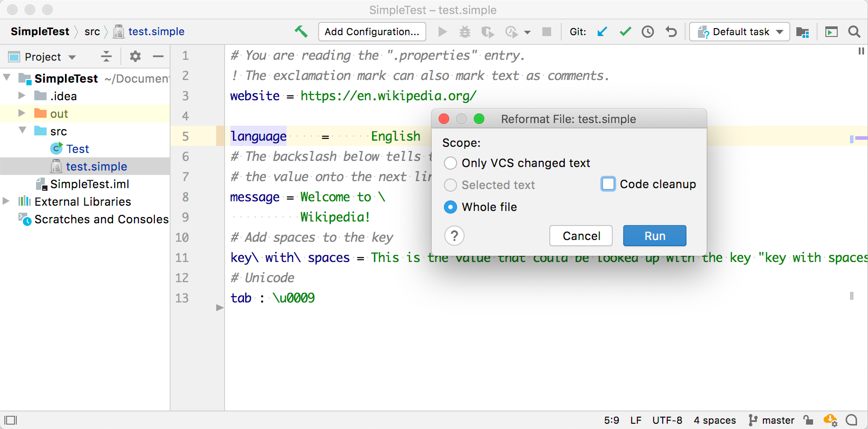868x429 pixels.
Task: Open Project tool window settings gear
Action: point(135,56)
